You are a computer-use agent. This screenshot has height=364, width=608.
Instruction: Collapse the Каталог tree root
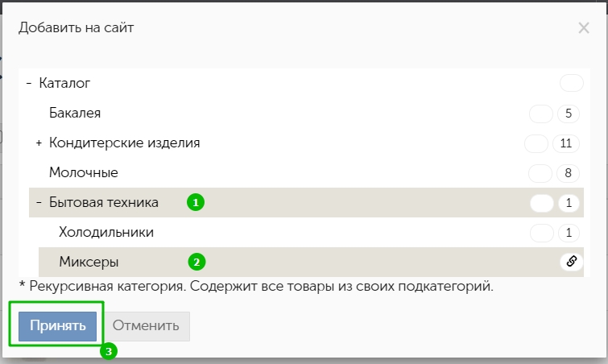tap(29, 83)
